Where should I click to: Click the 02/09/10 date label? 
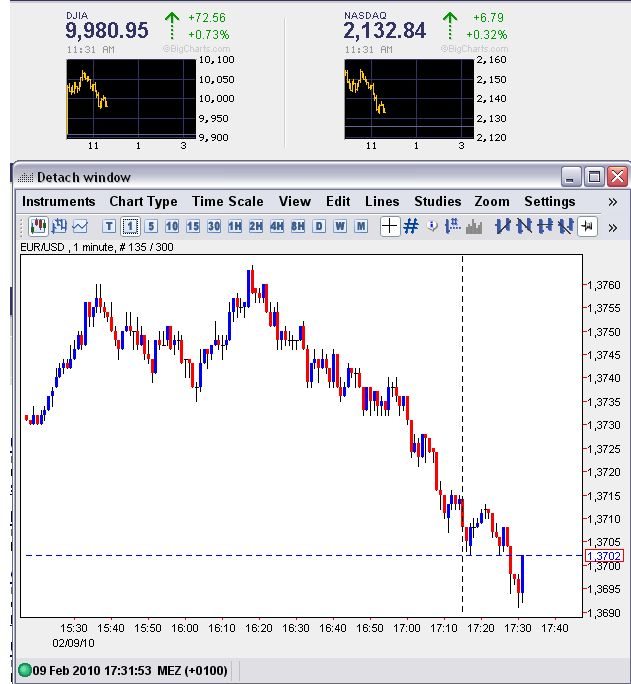73,643
